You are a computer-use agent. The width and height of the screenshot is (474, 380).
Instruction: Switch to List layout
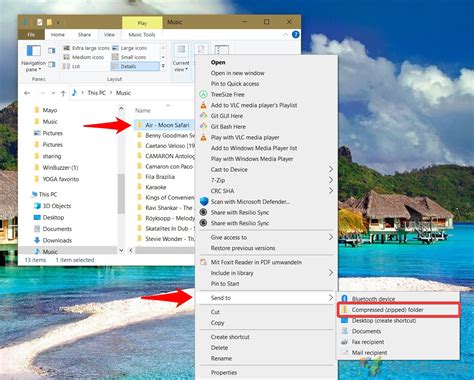72,66
